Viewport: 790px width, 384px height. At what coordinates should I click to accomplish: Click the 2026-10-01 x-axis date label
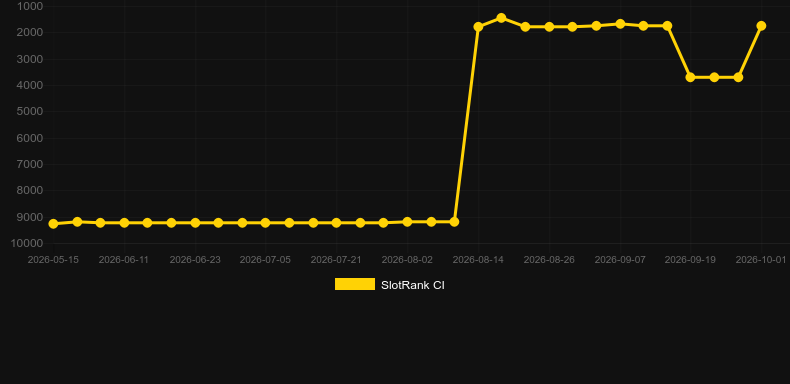point(761,260)
